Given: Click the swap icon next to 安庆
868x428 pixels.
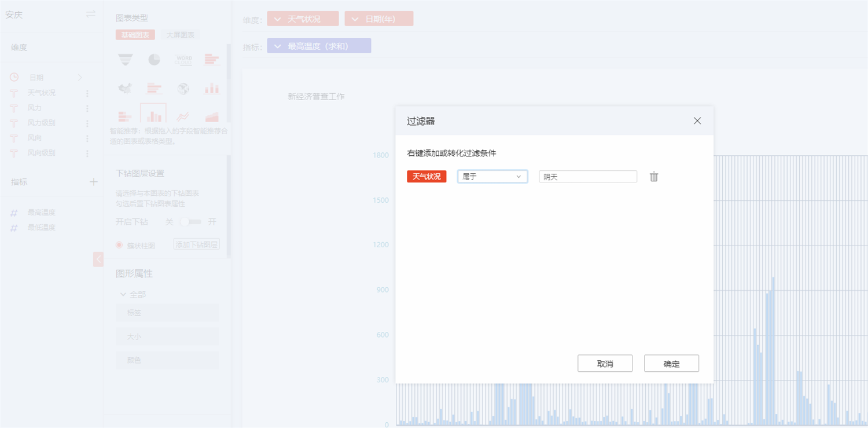Looking at the screenshot, I should 91,14.
